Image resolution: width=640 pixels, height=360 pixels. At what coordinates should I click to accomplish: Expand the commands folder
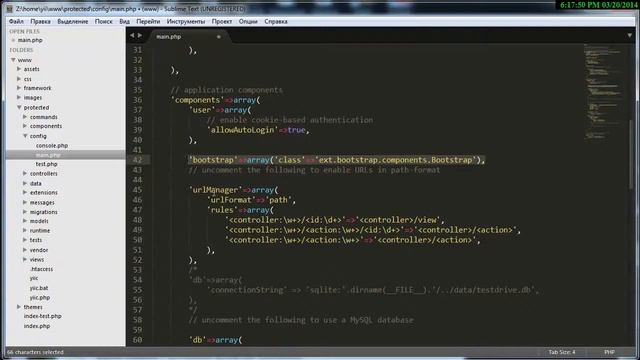25,117
